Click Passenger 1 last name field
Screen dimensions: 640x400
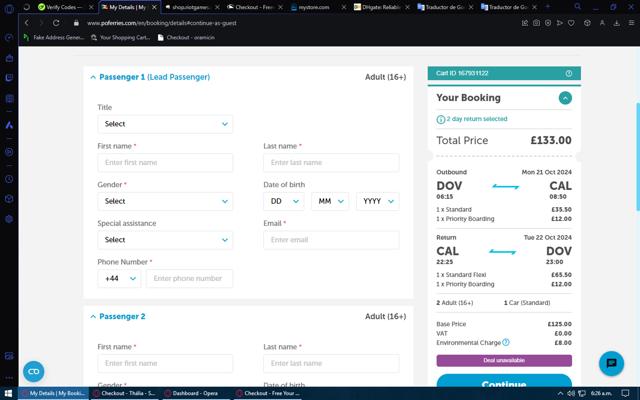(x=331, y=162)
